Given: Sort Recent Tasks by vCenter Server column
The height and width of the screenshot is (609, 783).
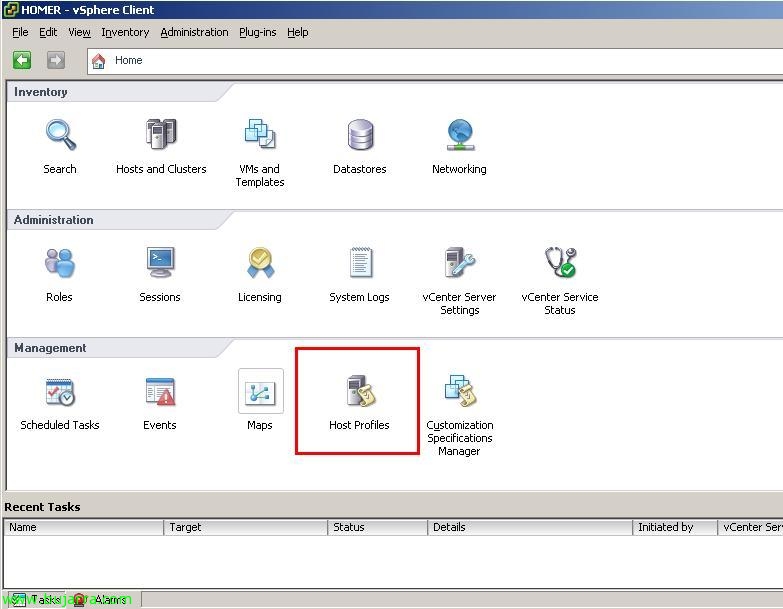Looking at the screenshot, I should pos(751,527).
